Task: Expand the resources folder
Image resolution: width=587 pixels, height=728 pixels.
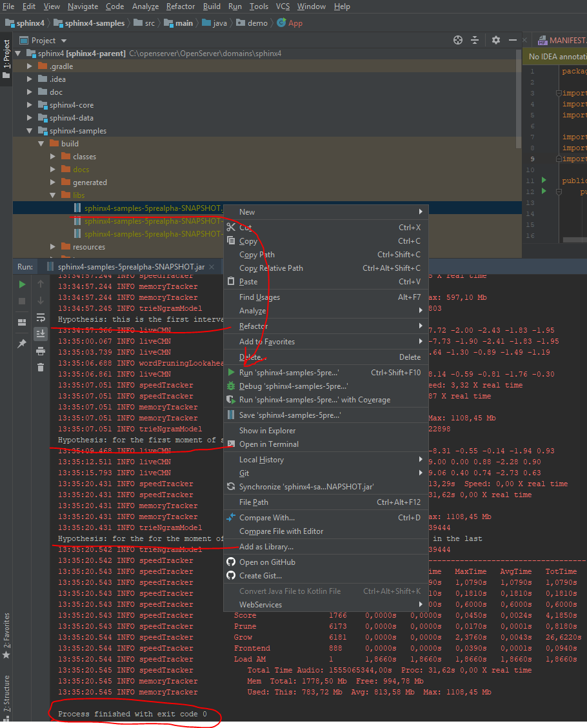Action: pos(52,246)
